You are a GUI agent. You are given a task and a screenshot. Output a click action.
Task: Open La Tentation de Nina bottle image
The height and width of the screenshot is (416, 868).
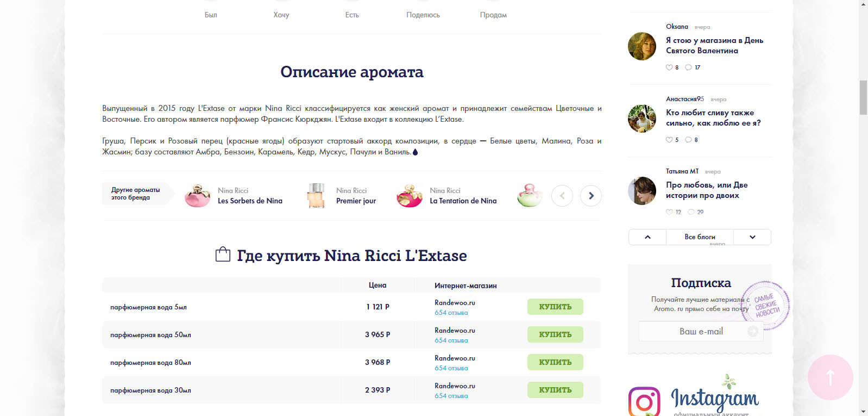coord(410,196)
